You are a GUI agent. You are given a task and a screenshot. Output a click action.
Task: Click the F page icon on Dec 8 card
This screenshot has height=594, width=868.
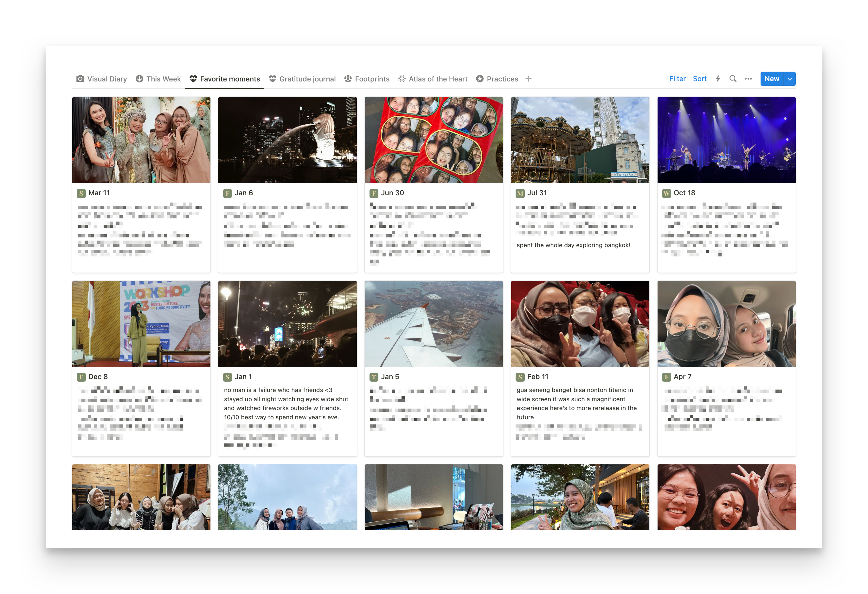(81, 377)
